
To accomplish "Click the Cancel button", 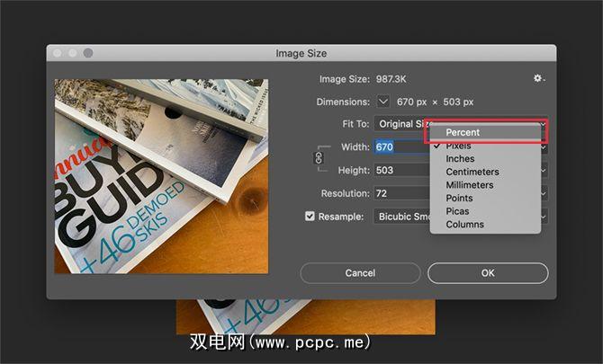I will point(360,273).
